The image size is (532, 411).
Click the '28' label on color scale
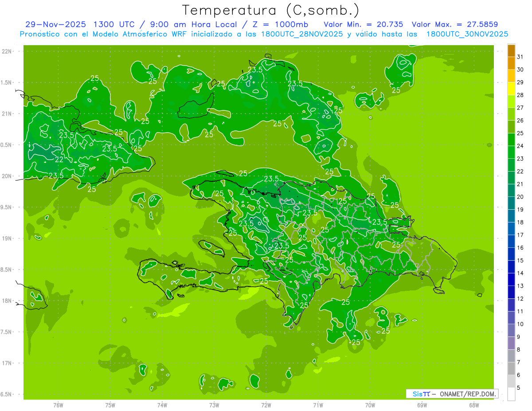coord(520,95)
